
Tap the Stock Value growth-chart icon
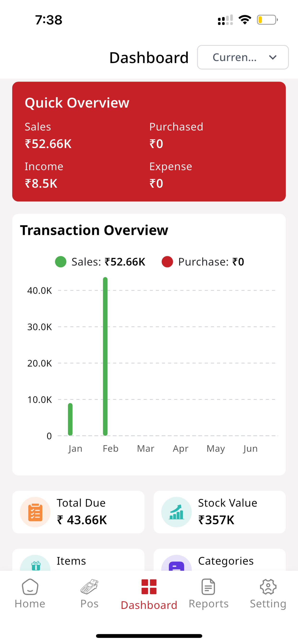176,512
